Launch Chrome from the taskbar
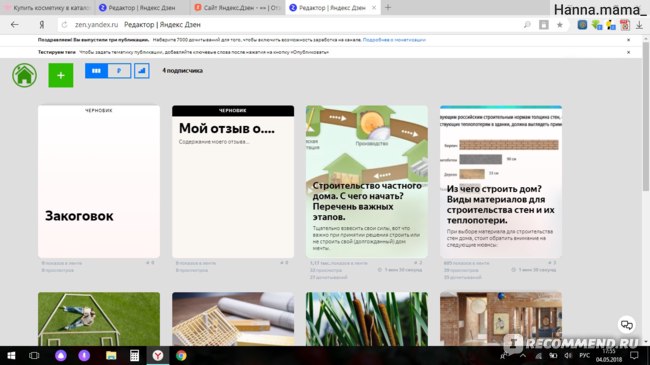 point(181,355)
